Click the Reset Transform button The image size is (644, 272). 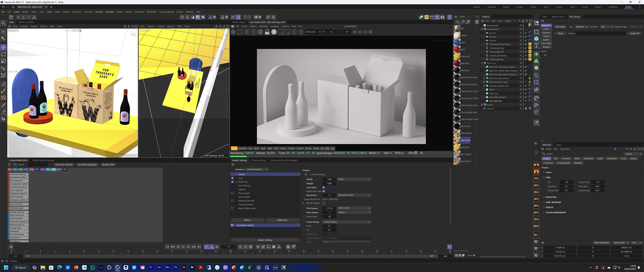pyautogui.click(x=601, y=243)
